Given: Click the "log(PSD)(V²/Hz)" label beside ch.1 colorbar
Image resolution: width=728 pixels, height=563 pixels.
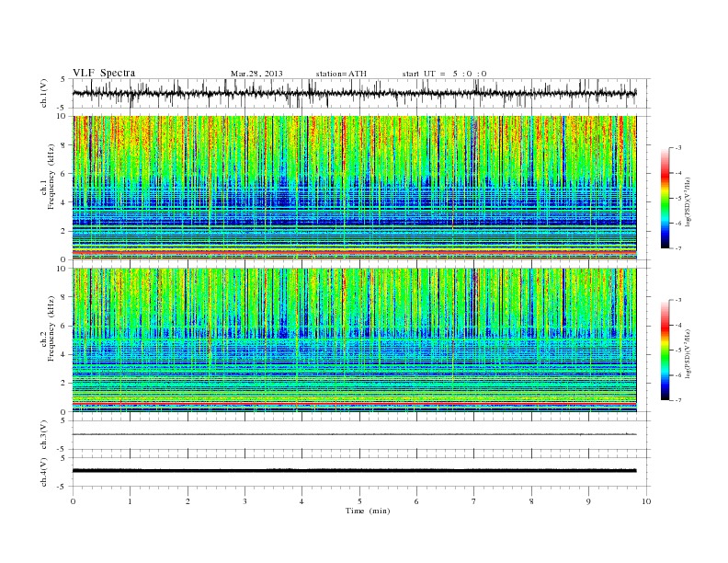Looking at the screenshot, I should click(x=688, y=201).
